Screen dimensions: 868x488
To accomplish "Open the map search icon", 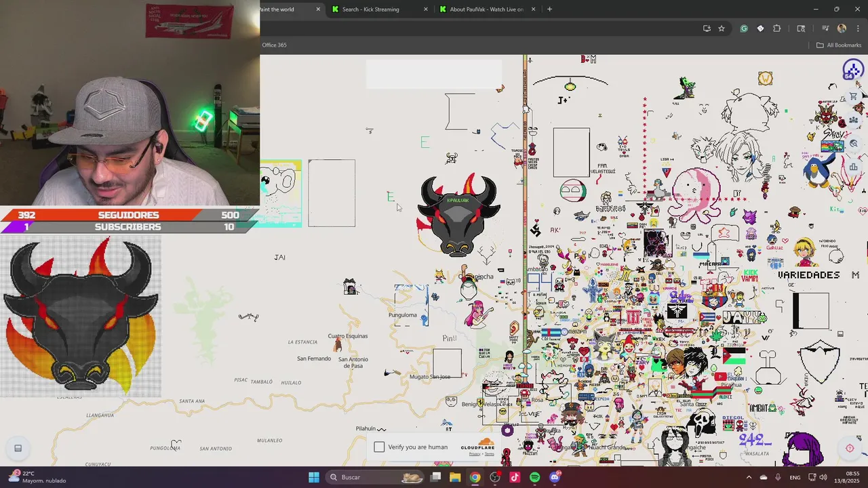I will coord(854,143).
